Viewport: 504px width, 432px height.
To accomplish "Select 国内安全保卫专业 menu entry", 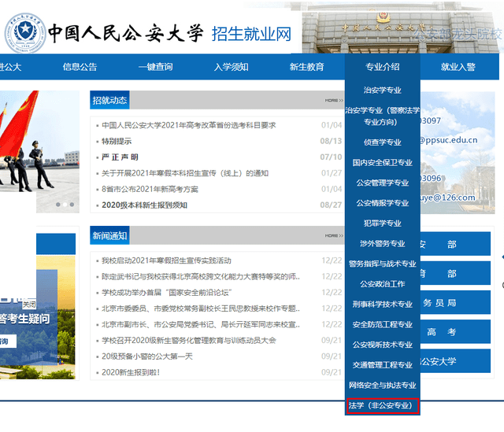I will click(383, 163).
